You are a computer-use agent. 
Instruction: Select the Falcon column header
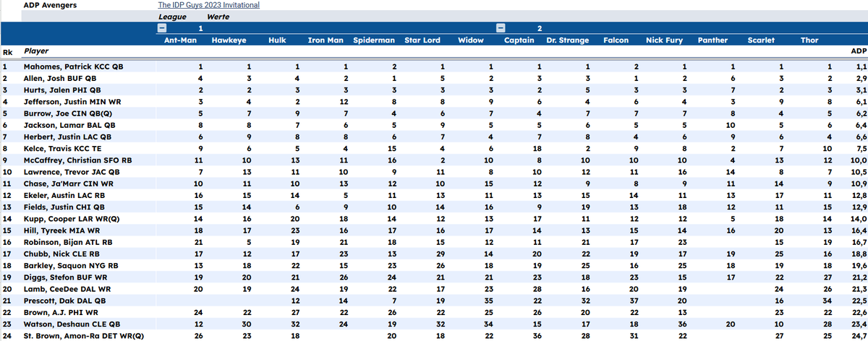coord(616,40)
